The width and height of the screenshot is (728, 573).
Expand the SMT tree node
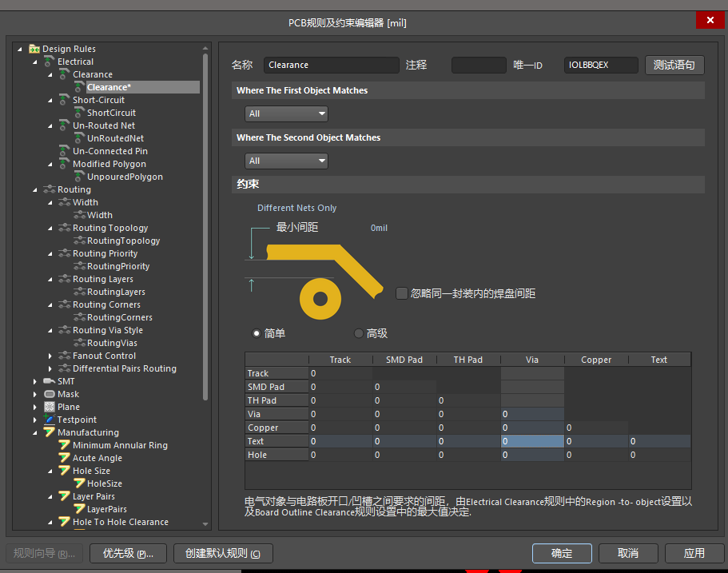click(35, 381)
